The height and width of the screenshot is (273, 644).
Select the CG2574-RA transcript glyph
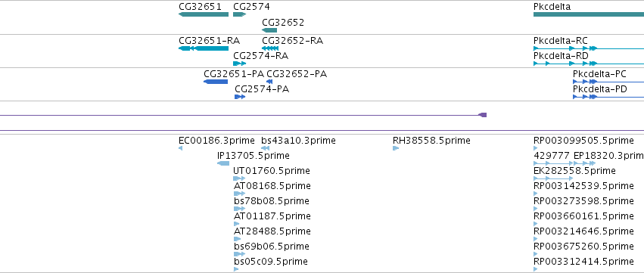(x=239, y=64)
